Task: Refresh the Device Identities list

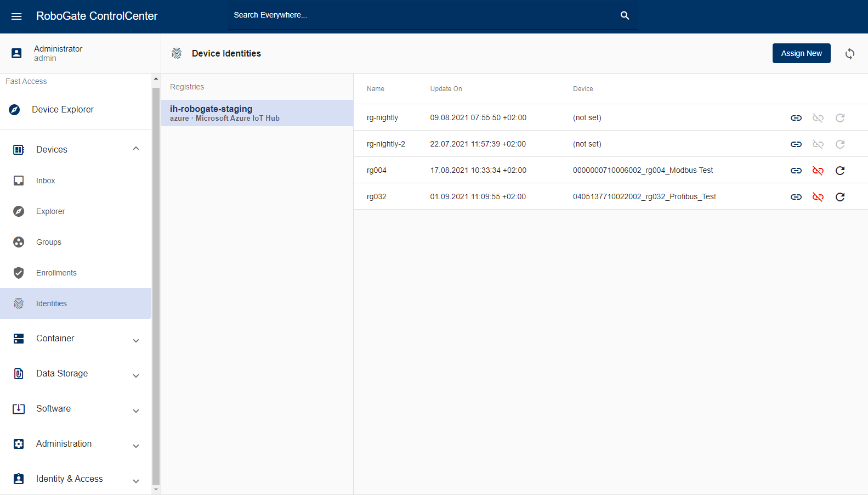Action: pos(850,53)
